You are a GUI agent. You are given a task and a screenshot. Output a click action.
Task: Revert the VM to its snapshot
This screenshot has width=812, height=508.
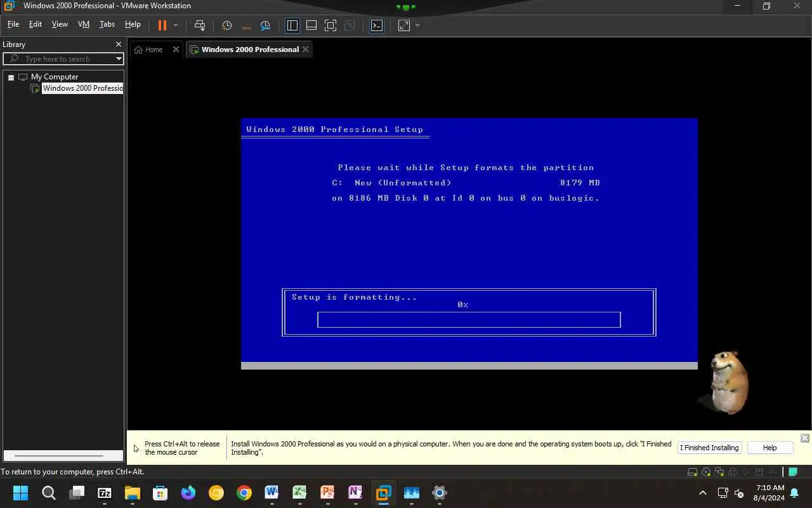[246, 25]
